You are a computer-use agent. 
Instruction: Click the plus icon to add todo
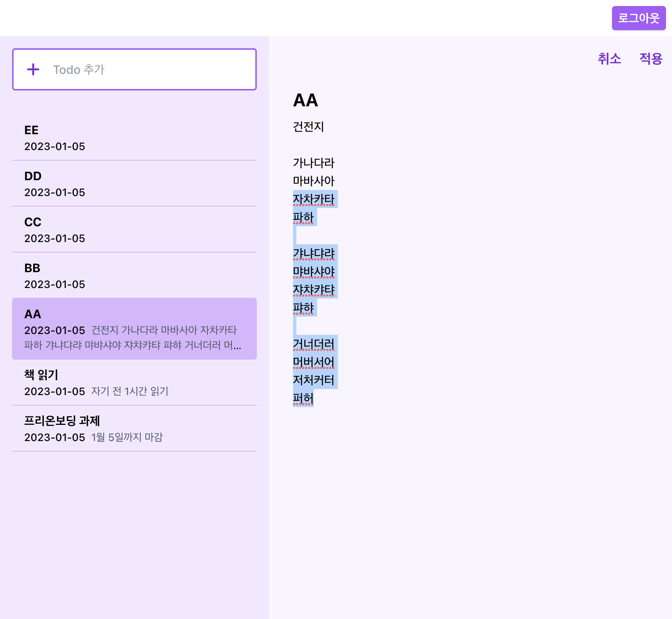[33, 69]
